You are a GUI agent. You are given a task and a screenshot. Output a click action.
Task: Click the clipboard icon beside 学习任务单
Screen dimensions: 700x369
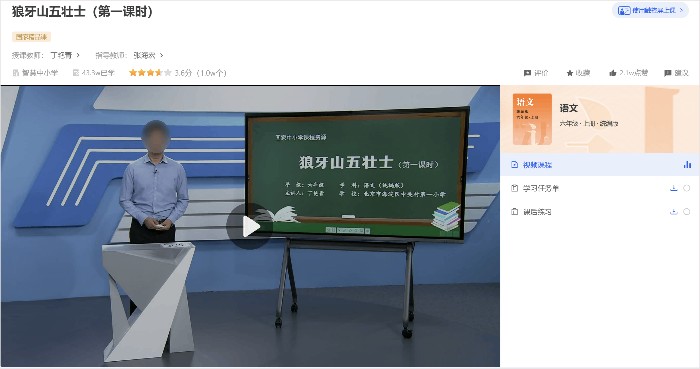[x=514, y=188]
